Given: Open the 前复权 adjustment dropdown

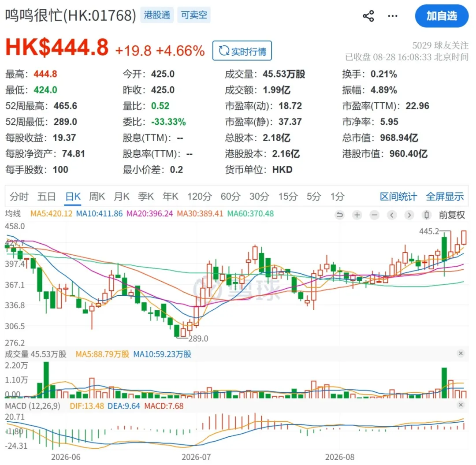Looking at the screenshot, I should point(452,215).
